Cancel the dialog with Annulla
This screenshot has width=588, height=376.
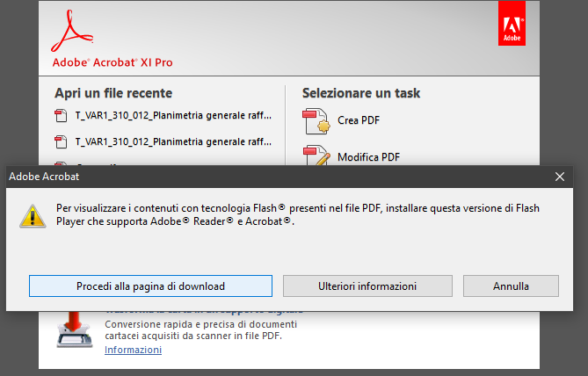pyautogui.click(x=511, y=286)
